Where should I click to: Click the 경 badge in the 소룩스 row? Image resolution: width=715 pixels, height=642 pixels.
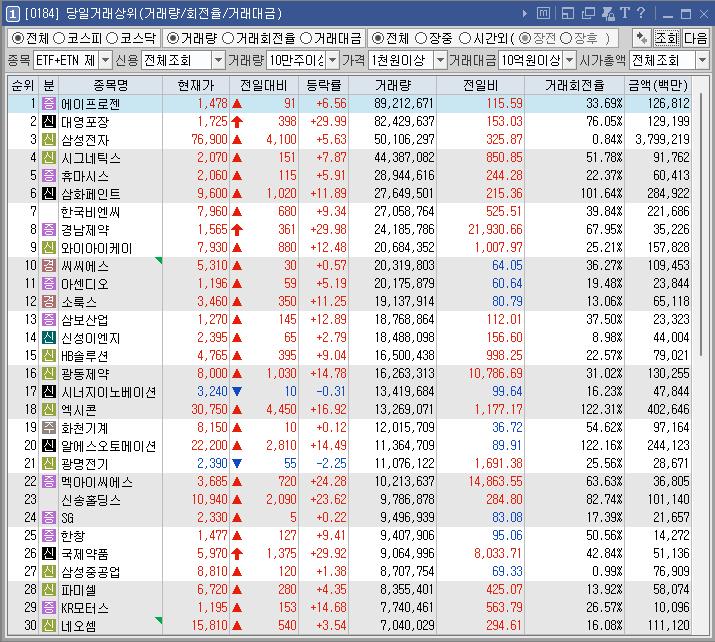click(x=49, y=301)
